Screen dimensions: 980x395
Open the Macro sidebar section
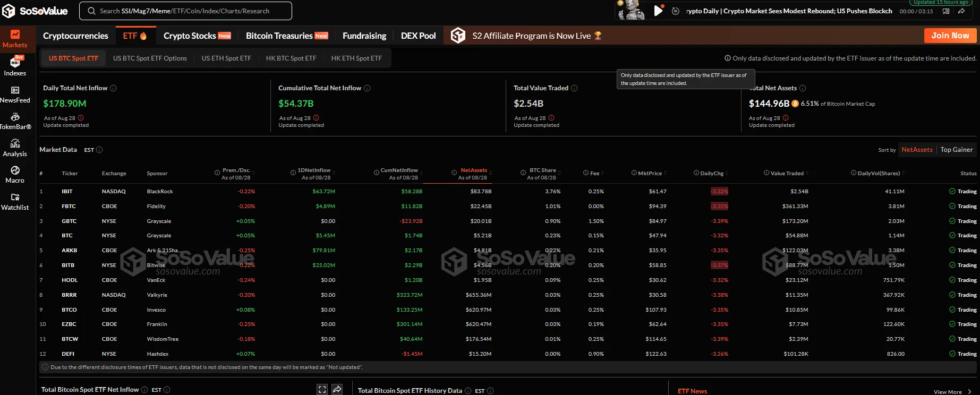pyautogui.click(x=15, y=175)
